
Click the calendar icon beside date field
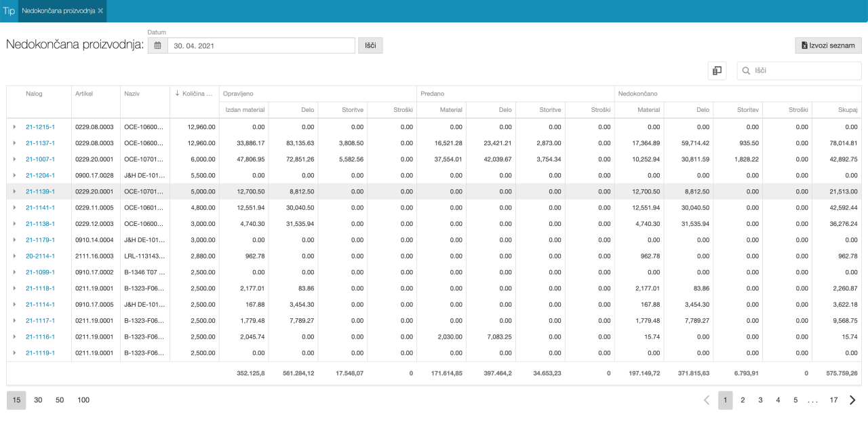pyautogui.click(x=157, y=45)
